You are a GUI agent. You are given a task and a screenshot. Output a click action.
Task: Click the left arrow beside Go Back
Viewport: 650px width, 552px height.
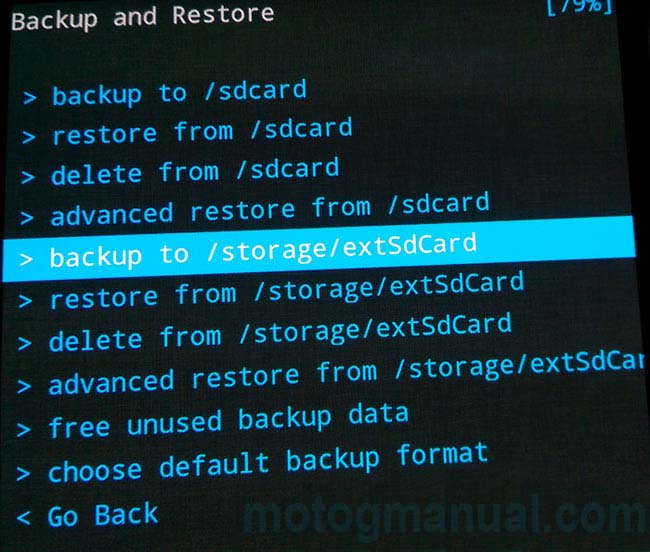pyautogui.click(x=23, y=517)
